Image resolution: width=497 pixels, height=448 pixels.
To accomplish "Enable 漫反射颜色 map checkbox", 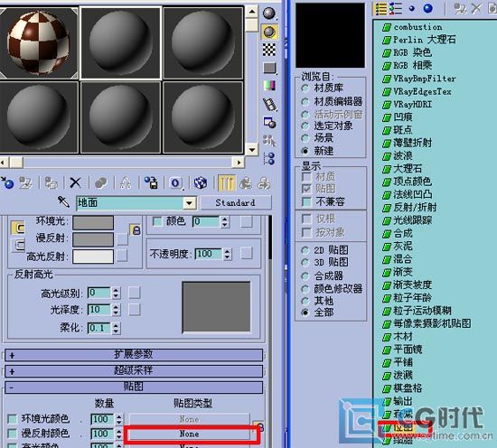I will pos(12,434).
